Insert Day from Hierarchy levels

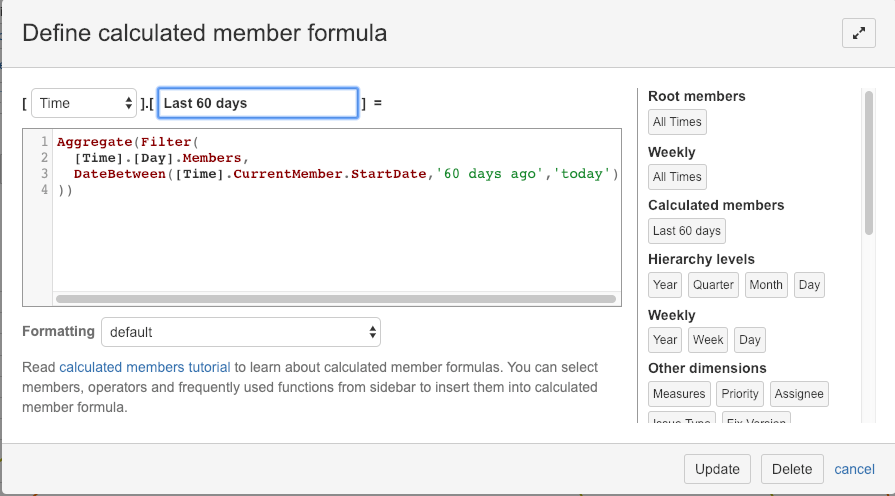[809, 285]
